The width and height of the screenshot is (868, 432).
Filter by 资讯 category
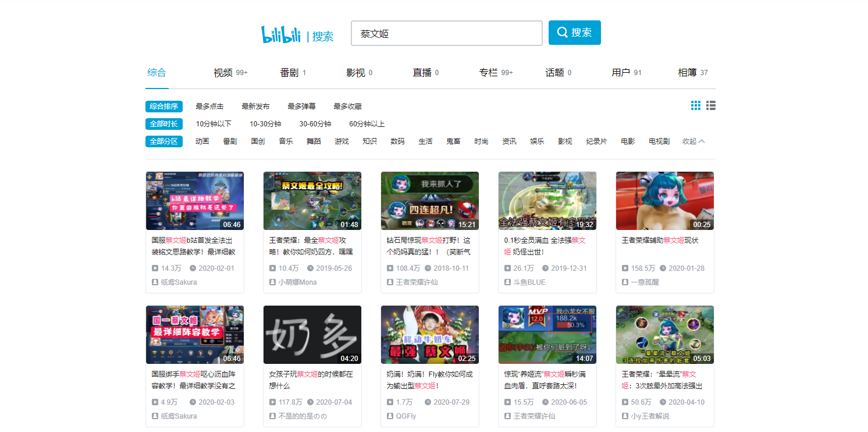pos(509,141)
